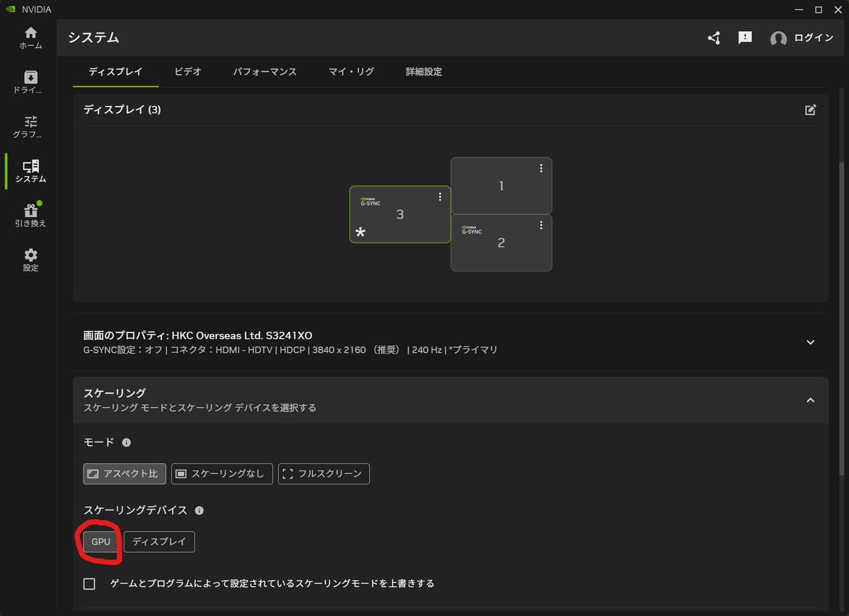849x616 pixels.
Task: Close the NVIDIA window
Action: pos(838,9)
